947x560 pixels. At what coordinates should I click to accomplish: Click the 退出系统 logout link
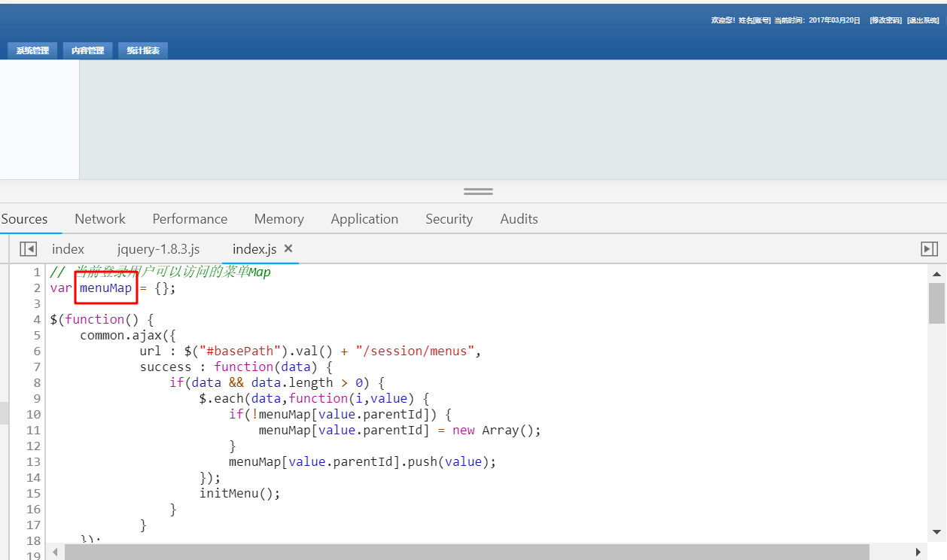(923, 20)
